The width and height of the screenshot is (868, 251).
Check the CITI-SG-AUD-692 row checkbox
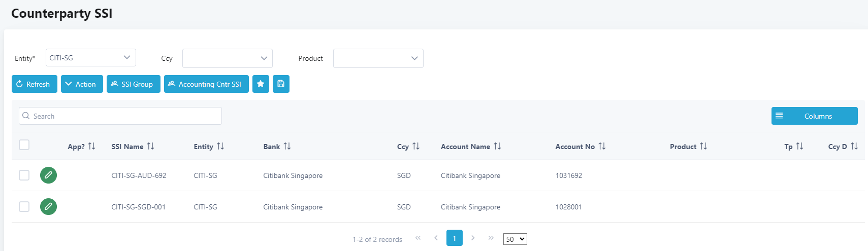point(24,175)
